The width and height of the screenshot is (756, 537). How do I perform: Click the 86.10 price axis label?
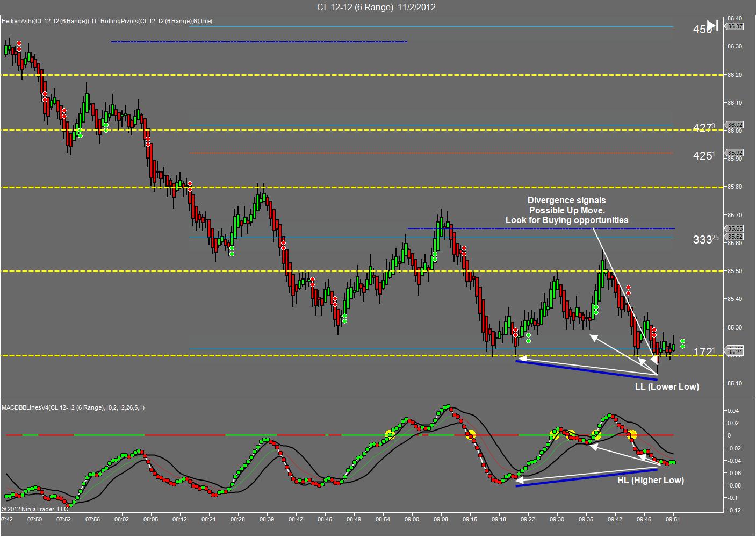click(x=735, y=103)
